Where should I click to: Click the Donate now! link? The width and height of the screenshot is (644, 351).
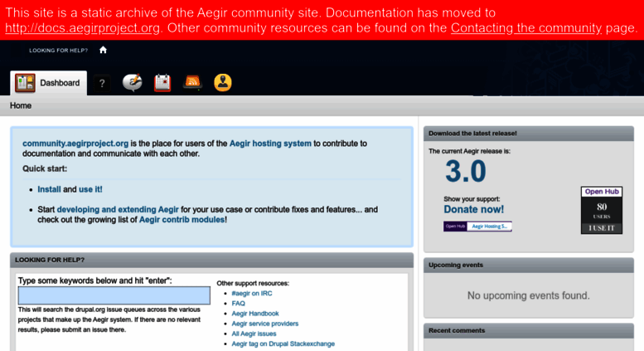coord(473,209)
